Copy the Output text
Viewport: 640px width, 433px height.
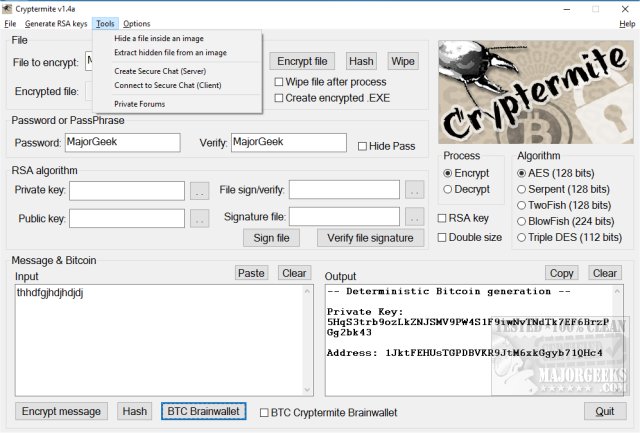click(562, 273)
